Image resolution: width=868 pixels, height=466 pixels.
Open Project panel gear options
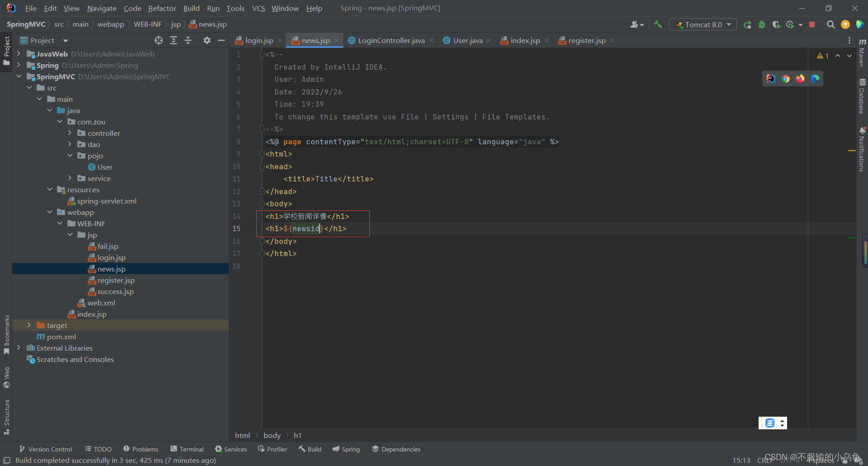click(207, 40)
